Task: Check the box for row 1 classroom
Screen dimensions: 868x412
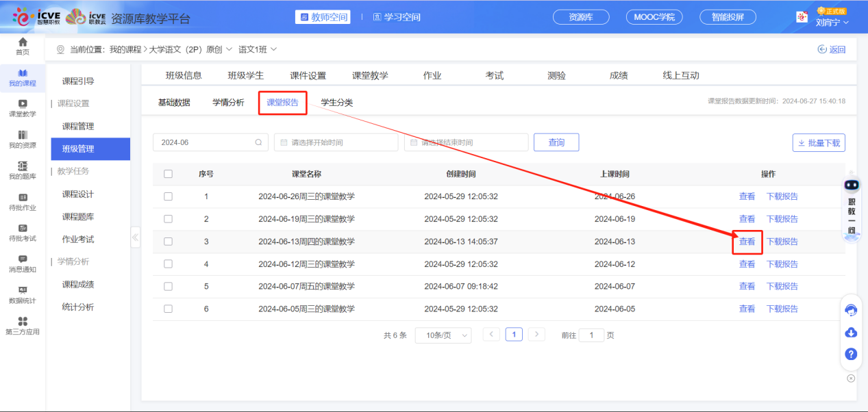Action: click(168, 196)
